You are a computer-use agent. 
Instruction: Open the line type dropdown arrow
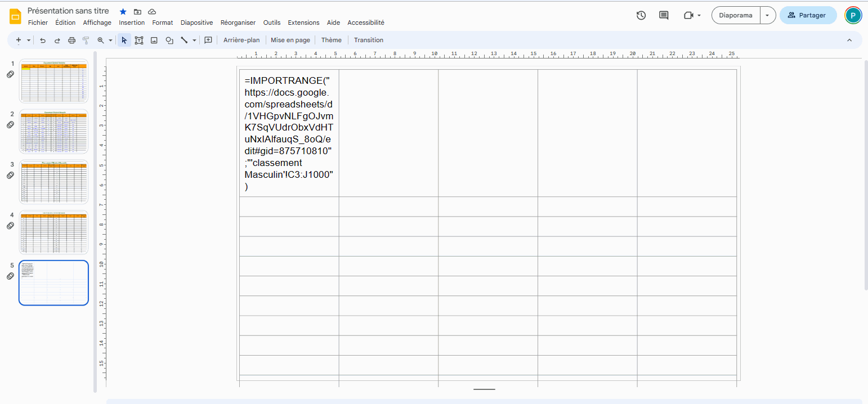tap(195, 41)
